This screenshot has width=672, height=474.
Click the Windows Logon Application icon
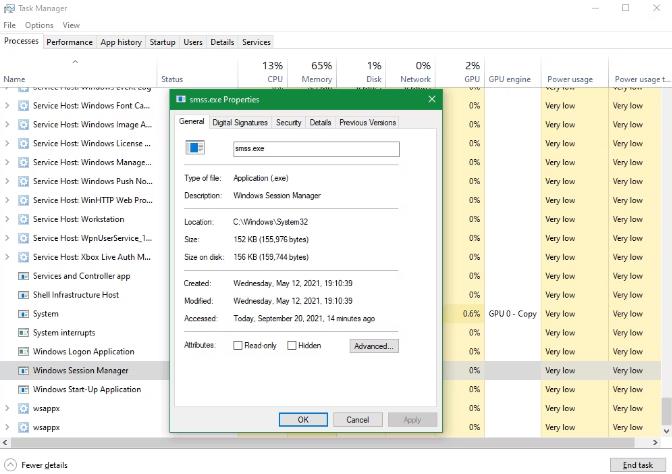23,351
